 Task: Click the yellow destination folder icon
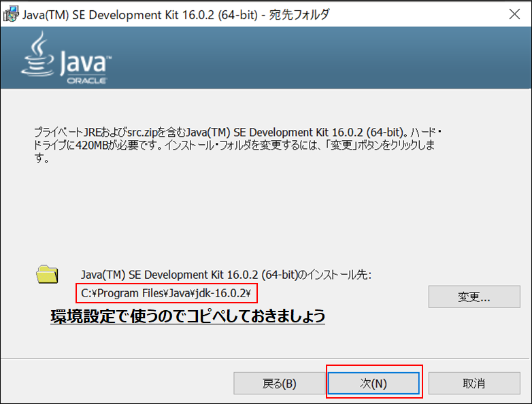[47, 274]
